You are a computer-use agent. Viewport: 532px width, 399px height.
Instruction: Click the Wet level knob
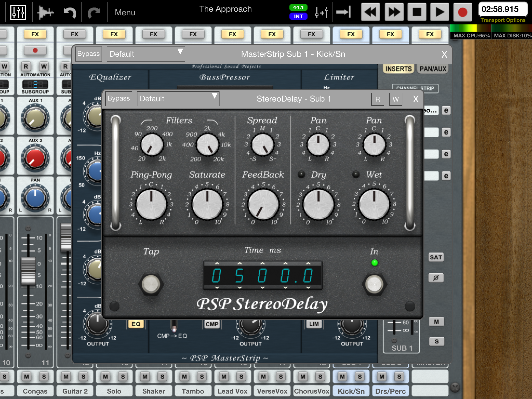(x=374, y=204)
